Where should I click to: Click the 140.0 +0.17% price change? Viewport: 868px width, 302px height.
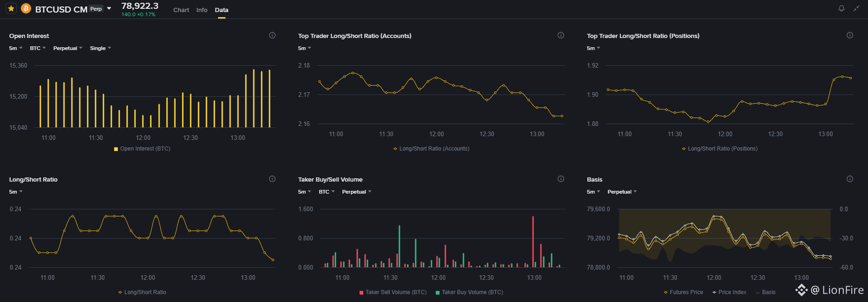(138, 14)
